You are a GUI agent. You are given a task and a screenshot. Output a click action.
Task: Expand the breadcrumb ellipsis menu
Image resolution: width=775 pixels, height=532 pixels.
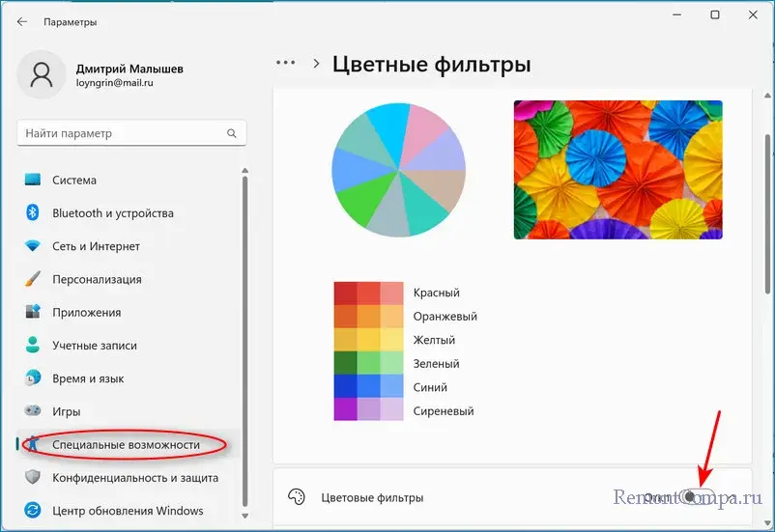pos(285,63)
